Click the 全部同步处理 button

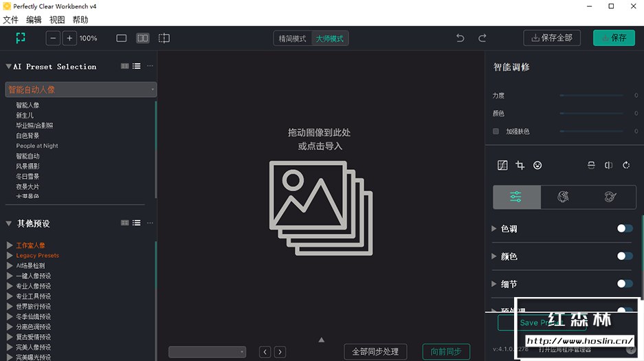click(x=375, y=351)
